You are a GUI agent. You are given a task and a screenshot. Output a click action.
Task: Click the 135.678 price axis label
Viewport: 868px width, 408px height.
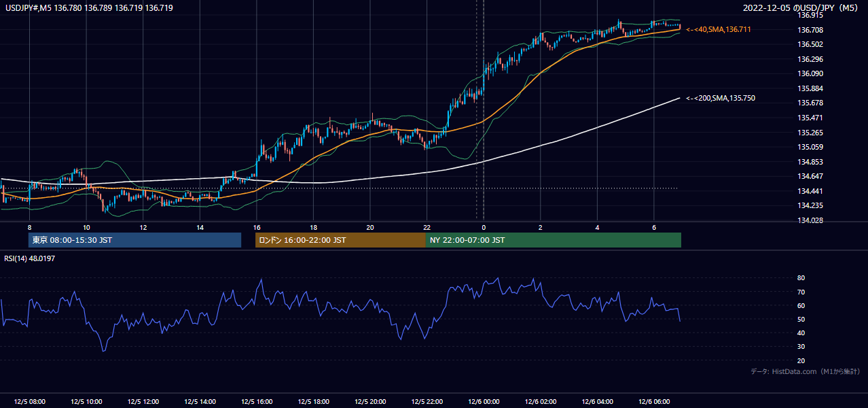point(810,103)
